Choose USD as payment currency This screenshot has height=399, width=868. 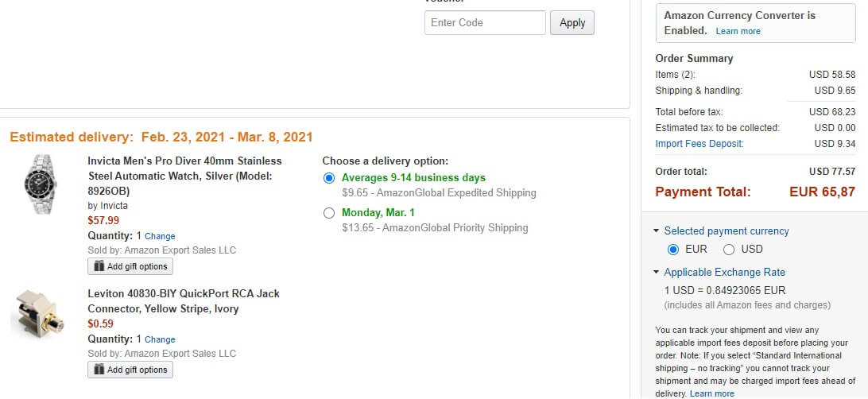(729, 250)
